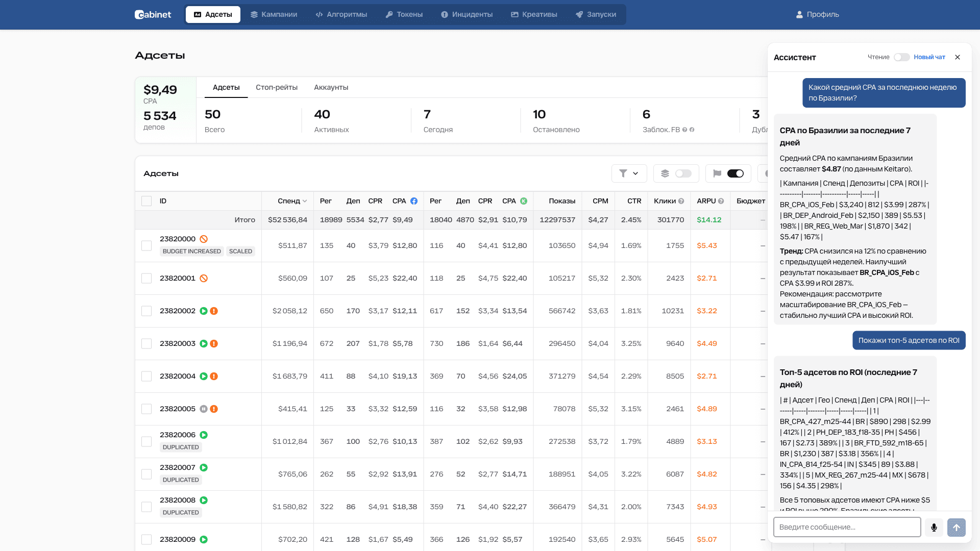Click the help icon next to ARPU column
Image resolution: width=980 pixels, height=551 pixels.
(x=721, y=201)
